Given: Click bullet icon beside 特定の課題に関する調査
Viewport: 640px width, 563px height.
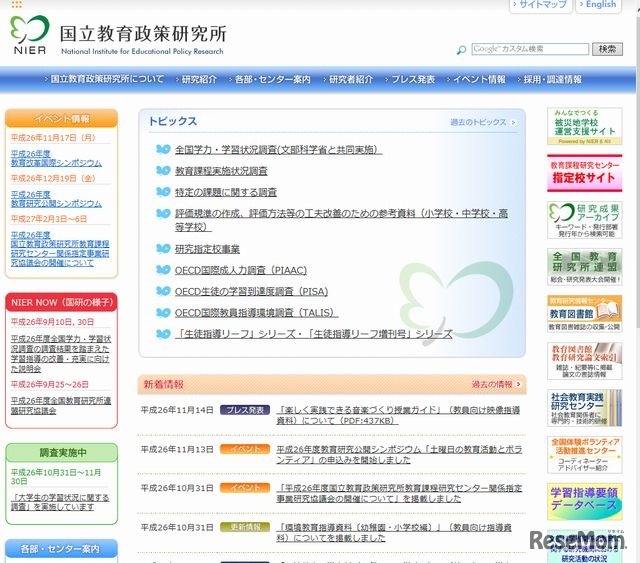Looking at the screenshot, I should point(163,192).
